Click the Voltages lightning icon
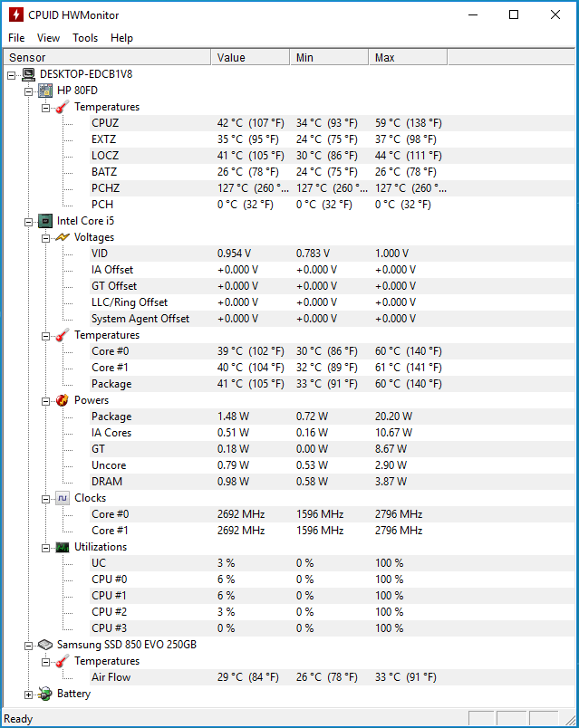 62,237
